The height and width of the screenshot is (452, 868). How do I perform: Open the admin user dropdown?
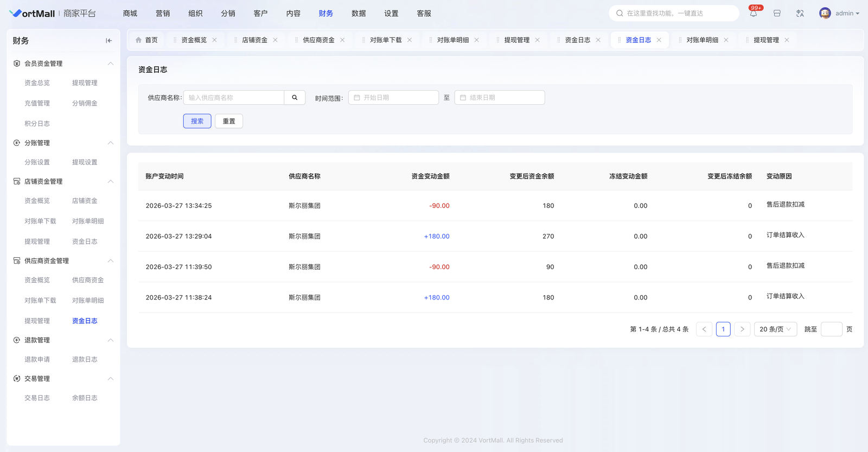(847, 14)
